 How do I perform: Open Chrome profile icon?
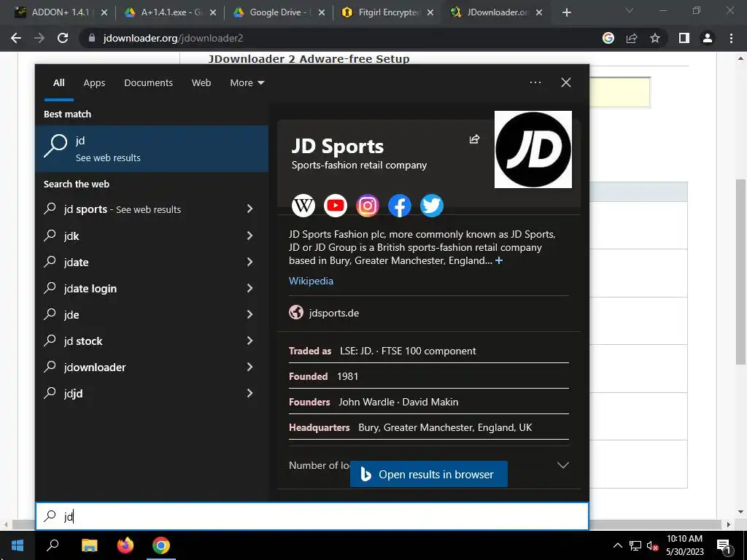pyautogui.click(x=708, y=38)
